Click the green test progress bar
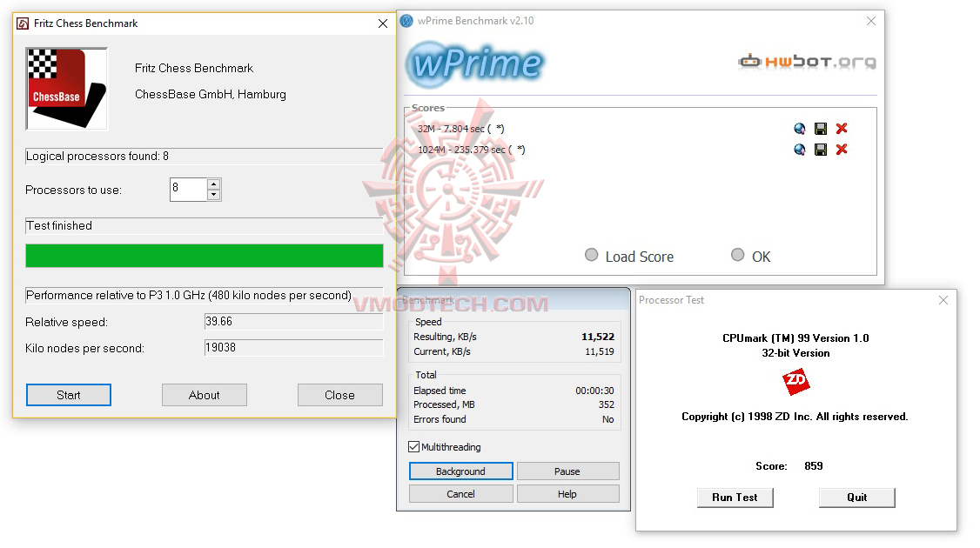Screen dimensions: 980x548 click(205, 257)
